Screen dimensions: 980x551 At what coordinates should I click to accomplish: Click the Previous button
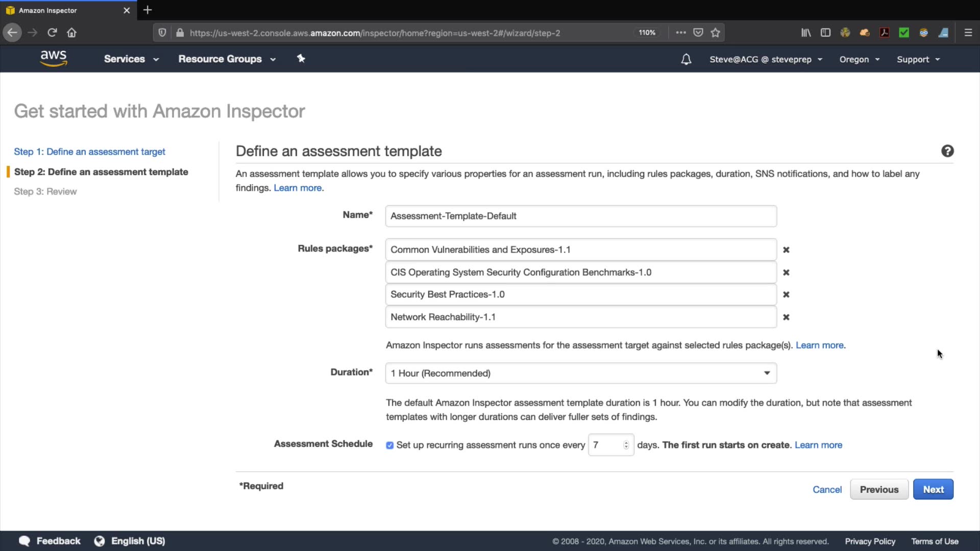[x=878, y=489]
